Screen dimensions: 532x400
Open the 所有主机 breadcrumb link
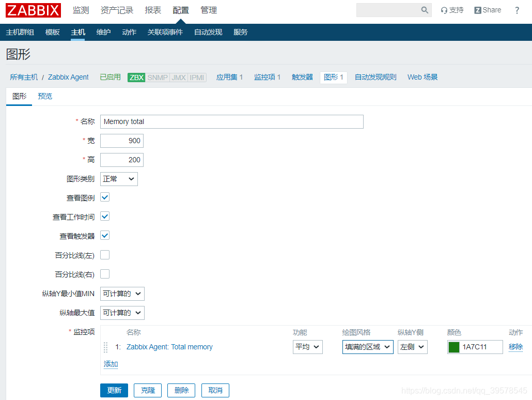click(24, 78)
